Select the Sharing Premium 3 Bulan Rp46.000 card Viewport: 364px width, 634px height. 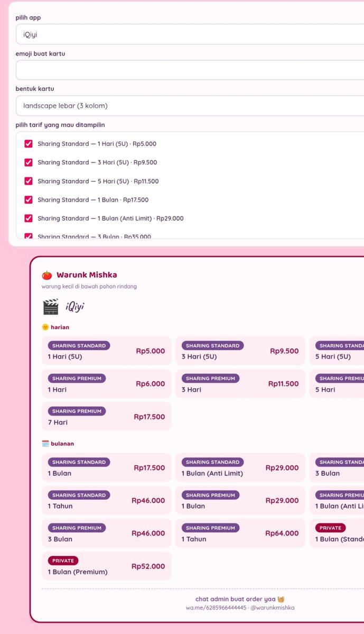click(x=107, y=533)
